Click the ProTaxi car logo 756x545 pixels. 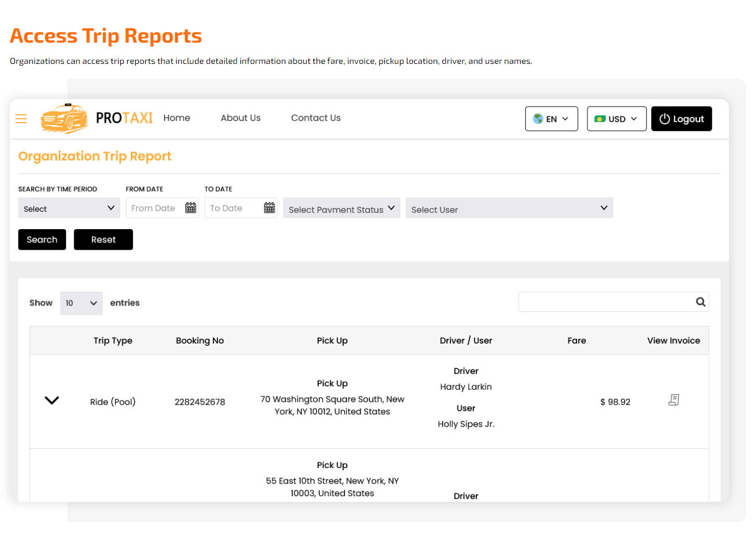(x=64, y=119)
